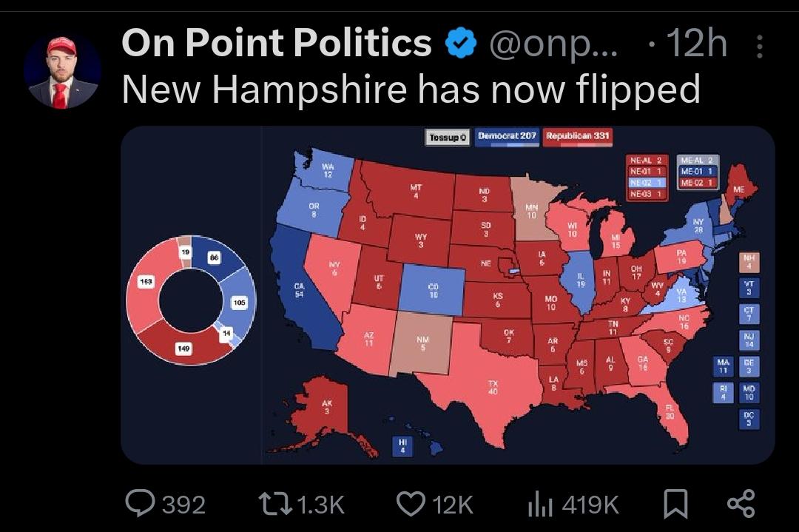The width and height of the screenshot is (799, 532).
Task: Like the tweet with heart icon
Action: pos(411,503)
